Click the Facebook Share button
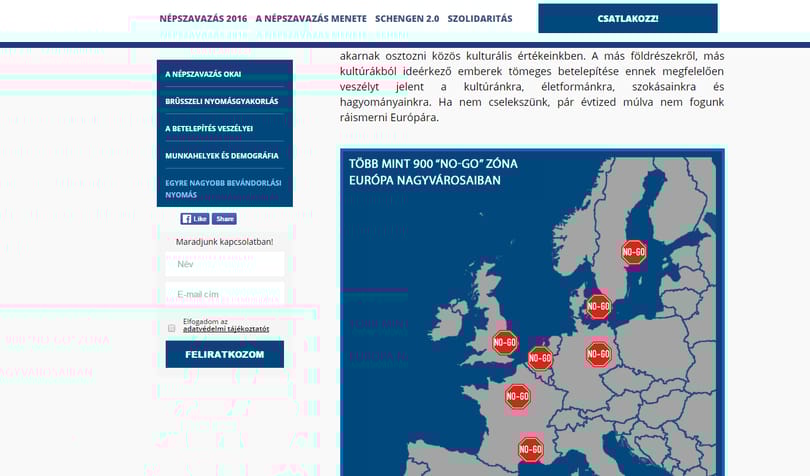810x476 pixels. click(224, 219)
